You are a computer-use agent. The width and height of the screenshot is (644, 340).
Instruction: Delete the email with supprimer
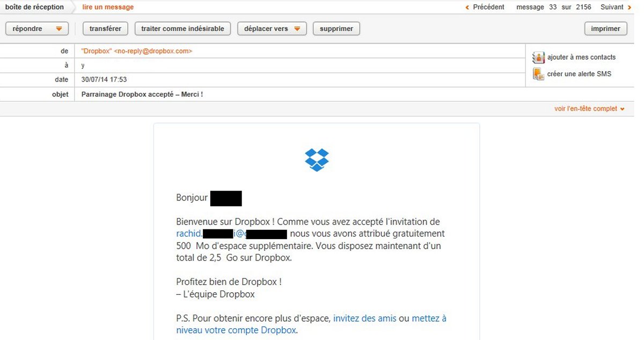click(336, 28)
